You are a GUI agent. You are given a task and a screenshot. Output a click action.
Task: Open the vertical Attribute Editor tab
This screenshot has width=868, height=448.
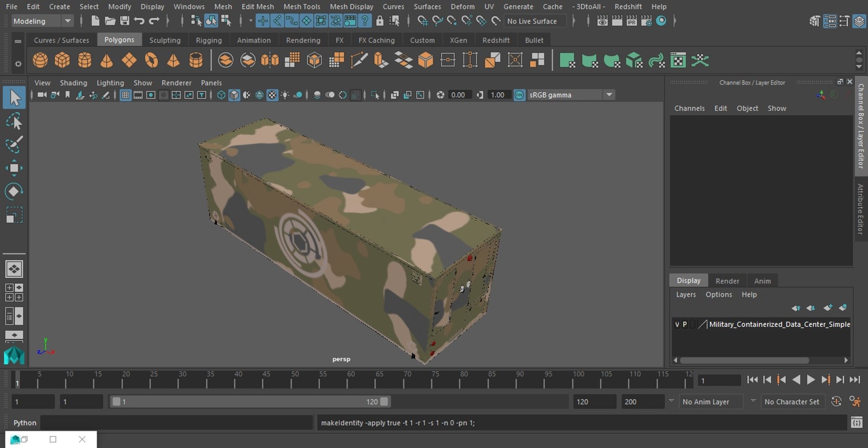click(x=860, y=209)
